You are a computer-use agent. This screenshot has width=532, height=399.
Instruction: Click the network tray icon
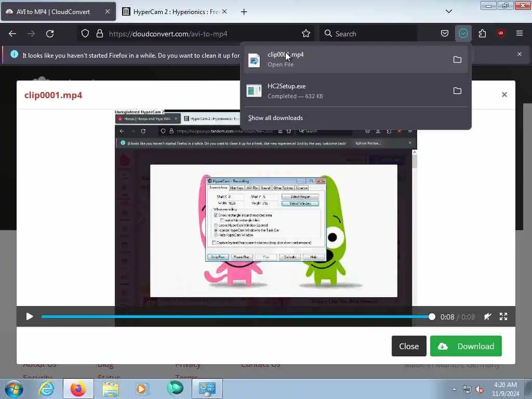point(467,390)
